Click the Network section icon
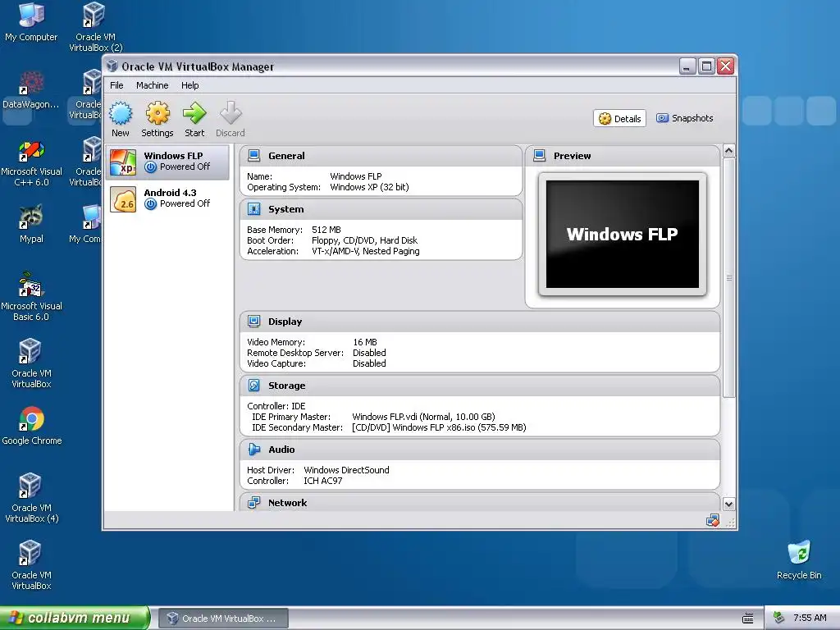Screen dimensions: 840x630 (x=254, y=503)
